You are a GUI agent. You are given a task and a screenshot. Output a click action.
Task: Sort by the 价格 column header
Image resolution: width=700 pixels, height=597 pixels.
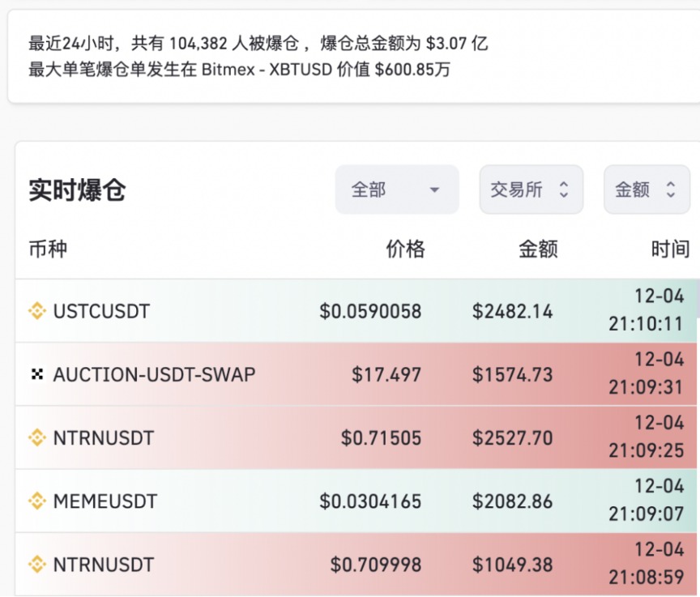405,249
